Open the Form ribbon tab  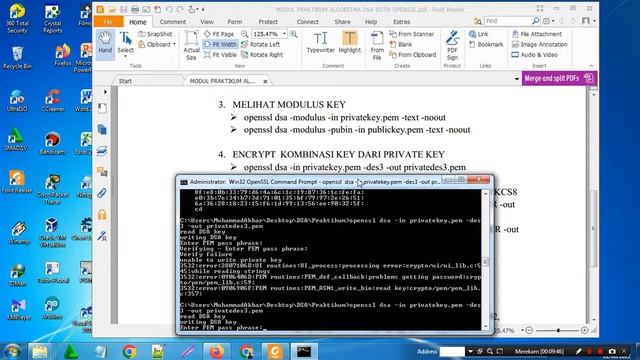tap(235, 22)
